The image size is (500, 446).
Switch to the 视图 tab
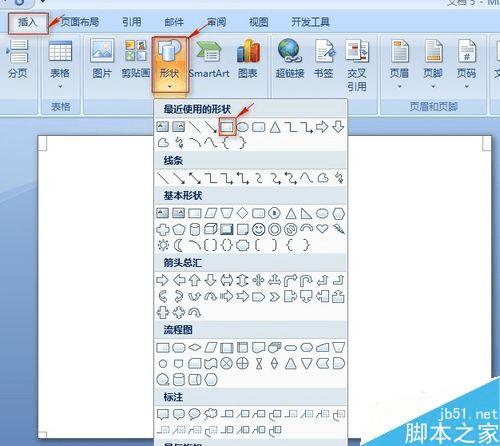[x=259, y=22]
